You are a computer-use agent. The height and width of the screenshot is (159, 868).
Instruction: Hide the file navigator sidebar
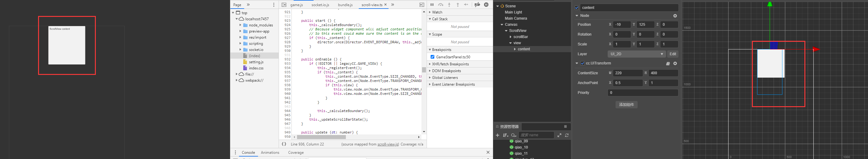pos(284,5)
